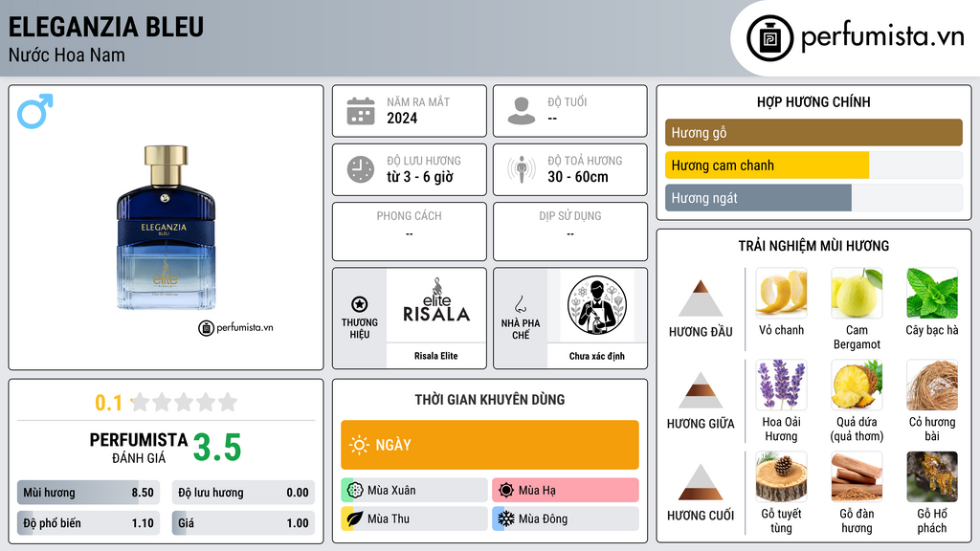Click the nose icon above Nhà pha chế

pyautogui.click(x=520, y=304)
